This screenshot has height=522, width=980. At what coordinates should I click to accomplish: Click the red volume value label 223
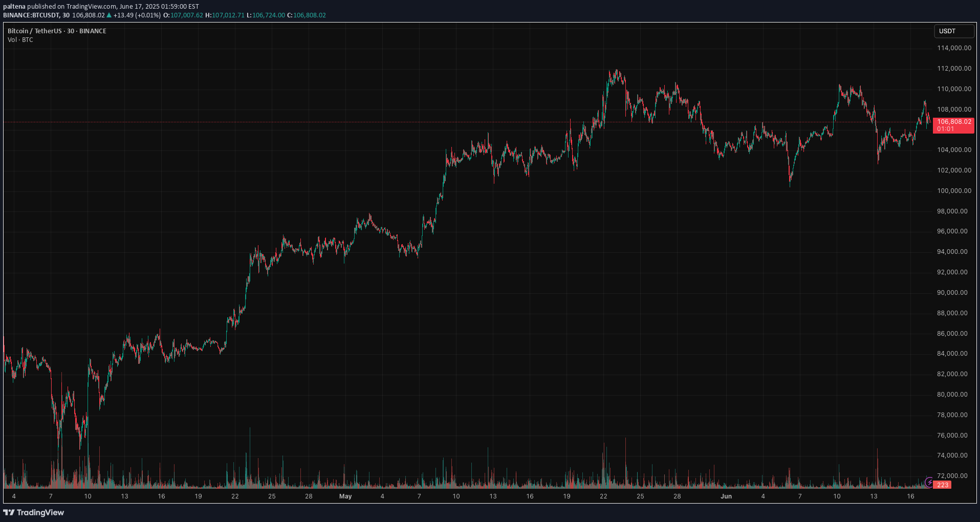[x=943, y=485]
